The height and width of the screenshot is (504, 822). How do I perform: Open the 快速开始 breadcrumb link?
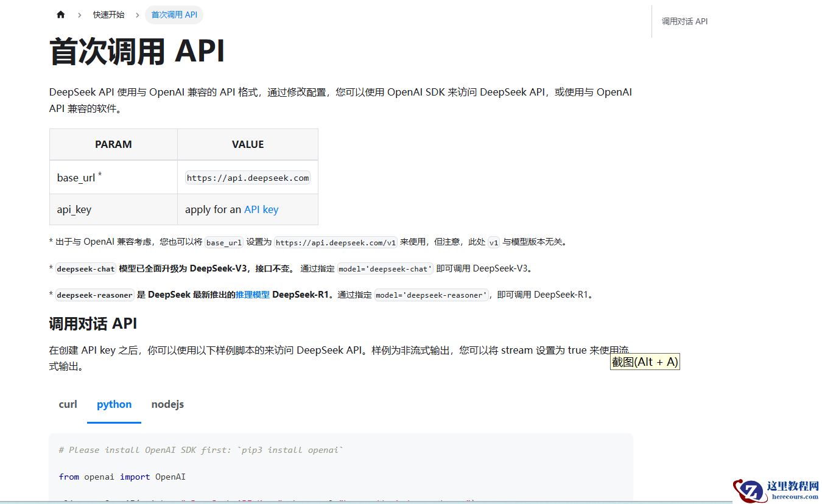(108, 15)
